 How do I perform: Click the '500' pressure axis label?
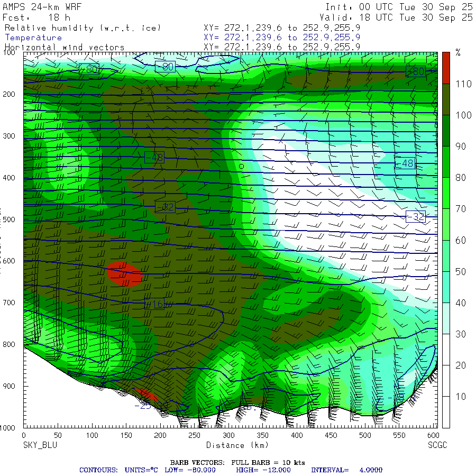(x=9, y=219)
